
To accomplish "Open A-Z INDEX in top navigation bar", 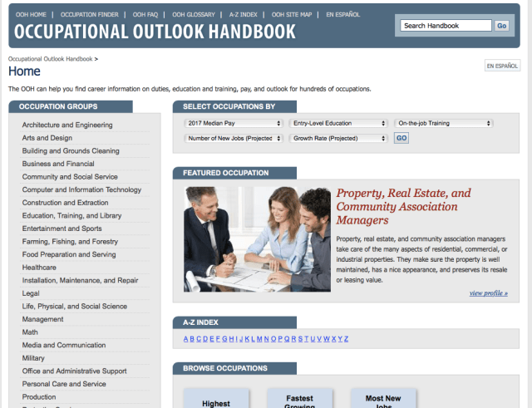I will pos(244,15).
